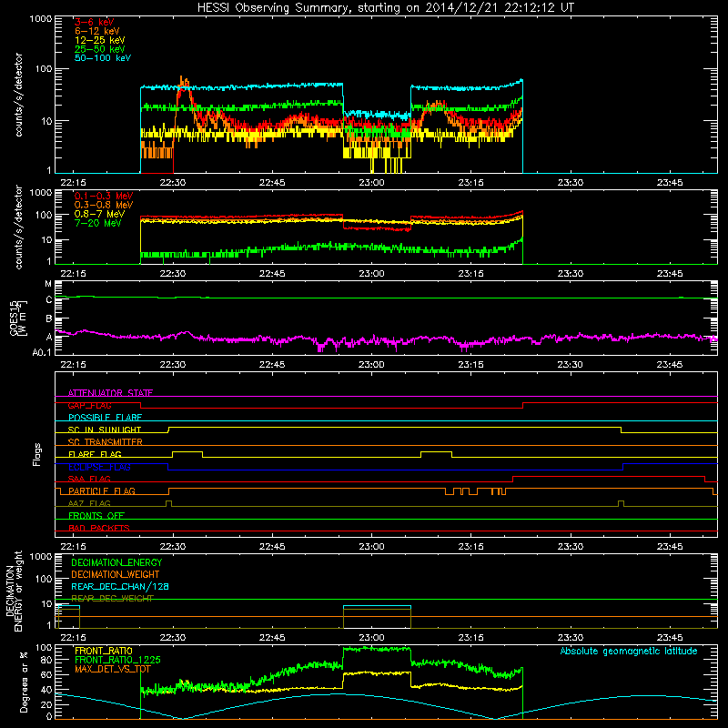Click the orange 6-12 keV peak near 22:31
The width and height of the screenshot is (728, 728).
[x=184, y=82]
